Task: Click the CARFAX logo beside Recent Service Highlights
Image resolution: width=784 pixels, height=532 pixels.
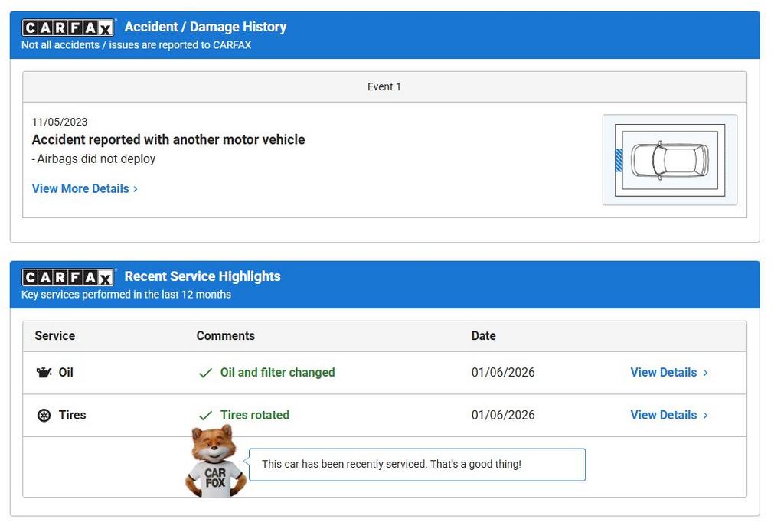Action: (68, 277)
